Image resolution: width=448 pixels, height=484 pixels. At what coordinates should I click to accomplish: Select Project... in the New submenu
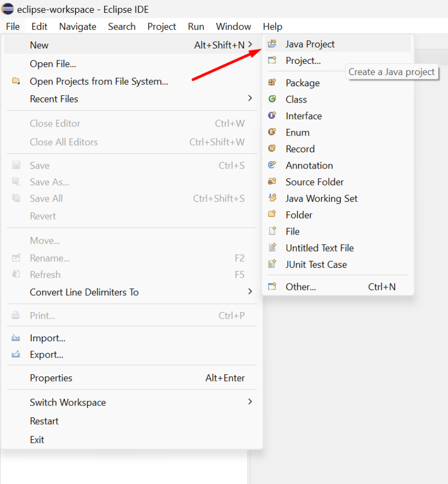[x=337, y=60]
